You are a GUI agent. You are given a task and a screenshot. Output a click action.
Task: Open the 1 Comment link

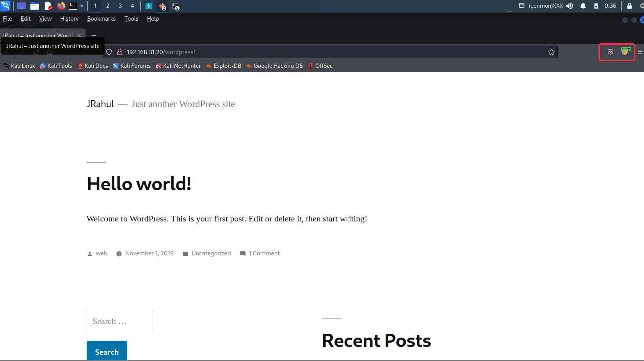264,253
